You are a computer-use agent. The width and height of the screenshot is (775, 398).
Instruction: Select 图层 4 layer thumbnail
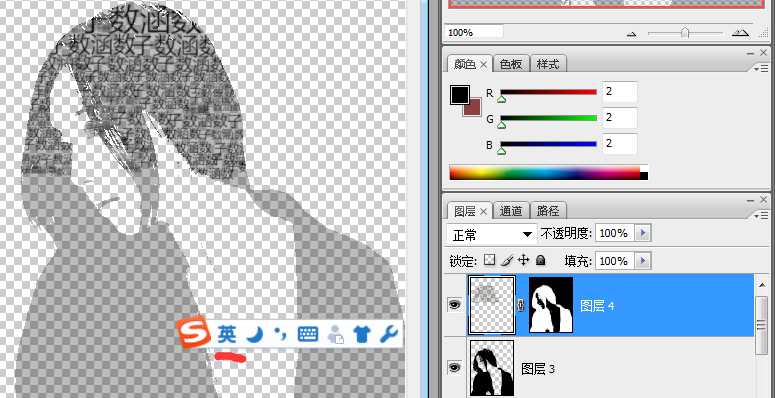click(x=492, y=305)
